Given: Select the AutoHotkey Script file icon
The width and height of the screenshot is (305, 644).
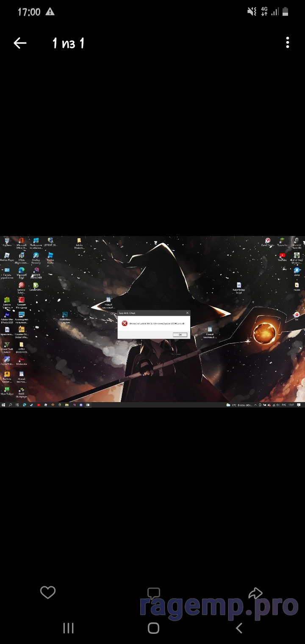Looking at the screenshot, I should (239, 288).
